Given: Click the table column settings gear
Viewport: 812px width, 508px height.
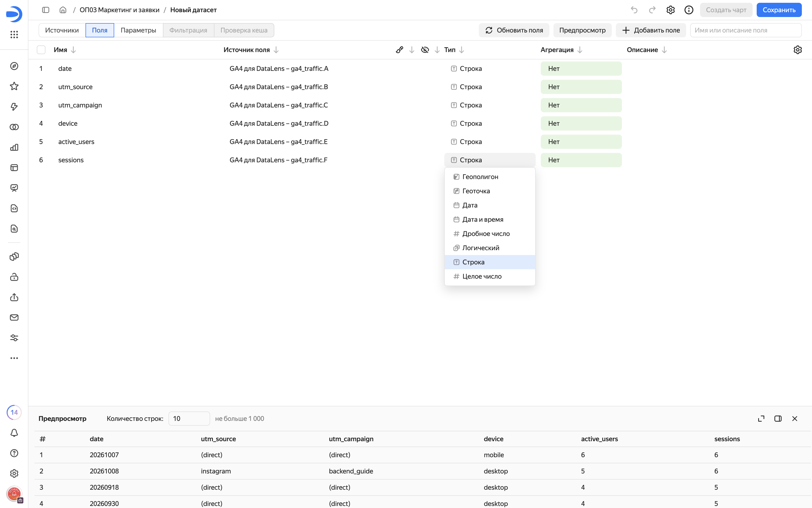Looking at the screenshot, I should [x=798, y=50].
